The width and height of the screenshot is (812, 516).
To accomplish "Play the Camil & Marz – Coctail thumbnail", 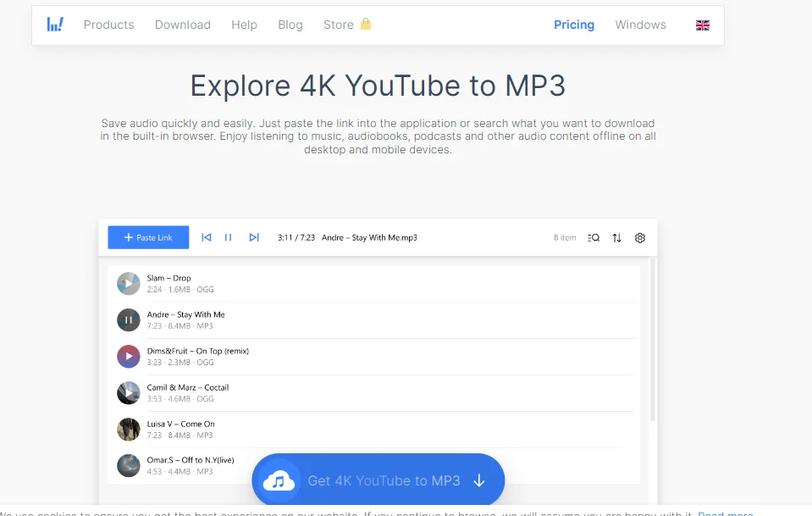I will [129, 392].
